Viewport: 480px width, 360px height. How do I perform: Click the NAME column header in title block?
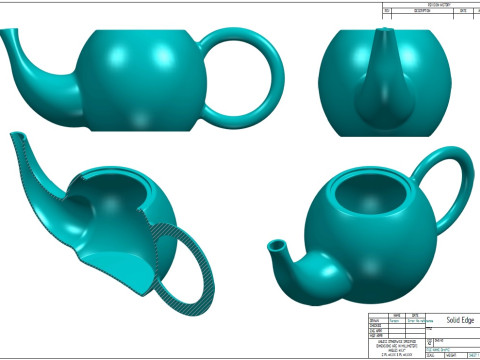click(397, 315)
